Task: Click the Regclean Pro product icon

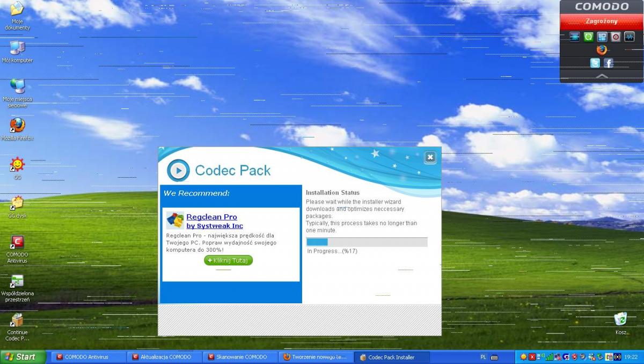Action: (x=175, y=220)
